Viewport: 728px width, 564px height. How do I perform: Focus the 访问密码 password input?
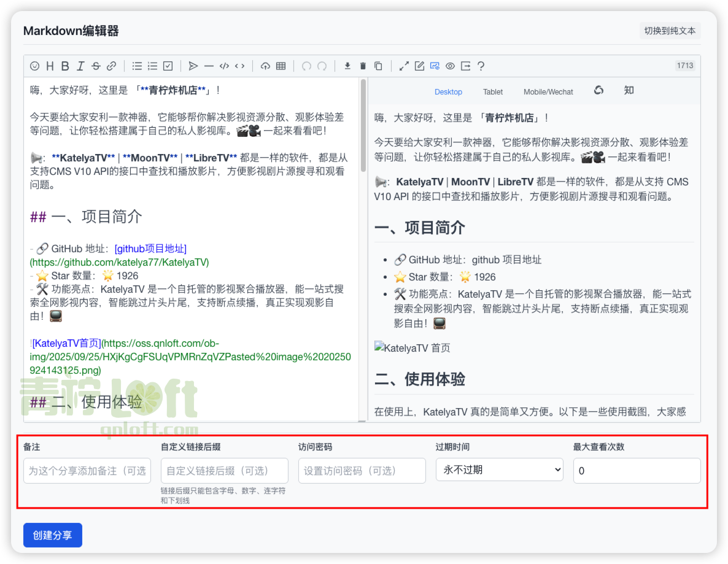pyautogui.click(x=362, y=471)
